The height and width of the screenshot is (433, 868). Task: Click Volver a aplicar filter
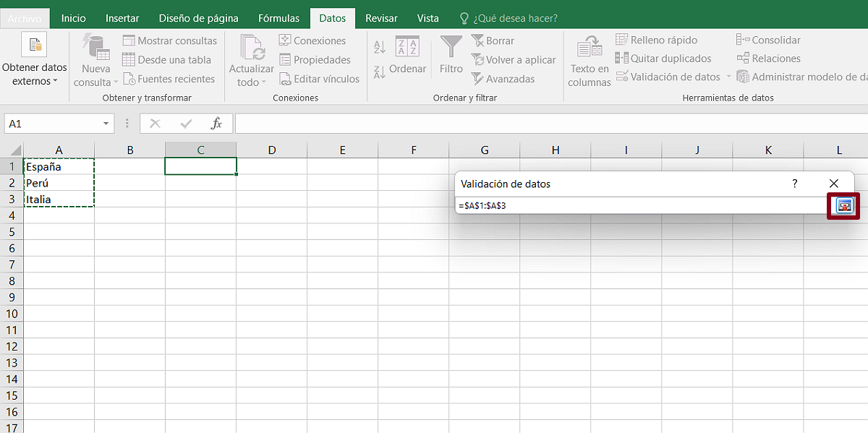(513, 60)
